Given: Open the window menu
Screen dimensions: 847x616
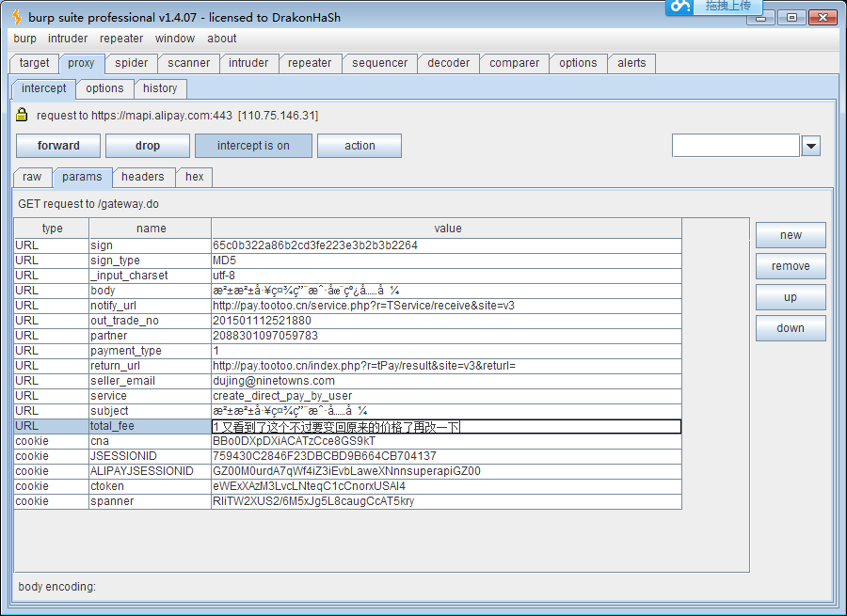Looking at the screenshot, I should (174, 39).
